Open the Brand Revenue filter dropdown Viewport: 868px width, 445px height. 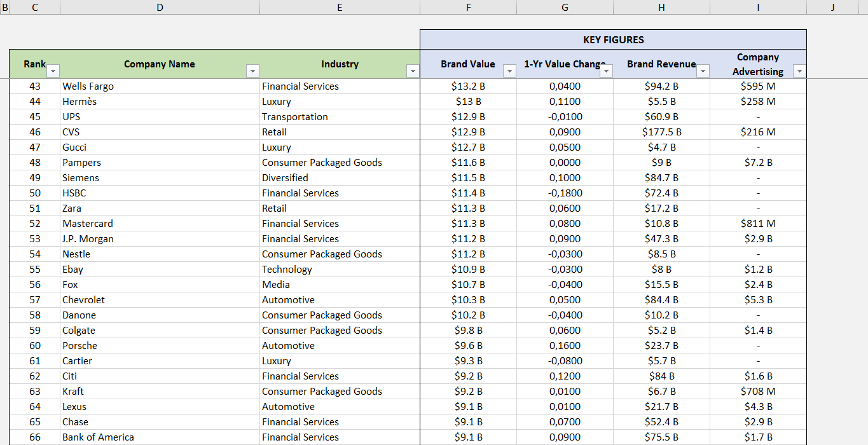click(x=703, y=71)
